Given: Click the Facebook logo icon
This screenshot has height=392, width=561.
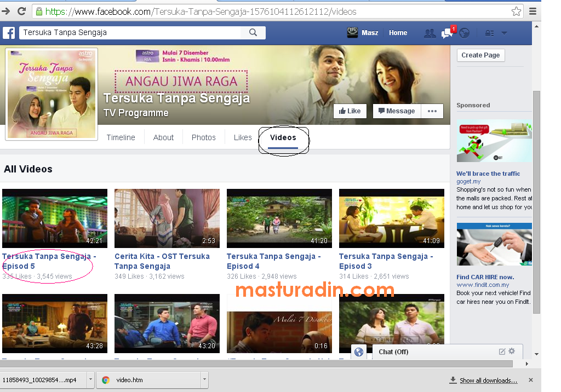Looking at the screenshot, I should 9,33.
